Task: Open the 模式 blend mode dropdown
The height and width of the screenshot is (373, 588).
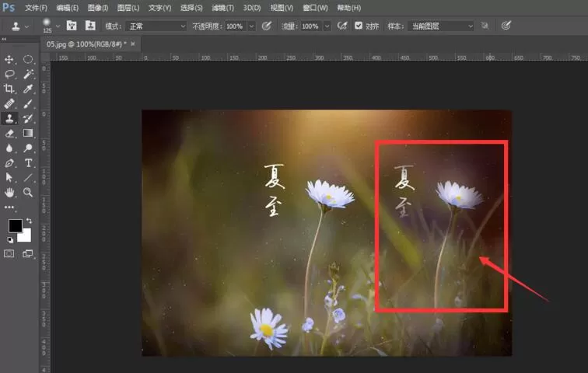Action: 156,26
